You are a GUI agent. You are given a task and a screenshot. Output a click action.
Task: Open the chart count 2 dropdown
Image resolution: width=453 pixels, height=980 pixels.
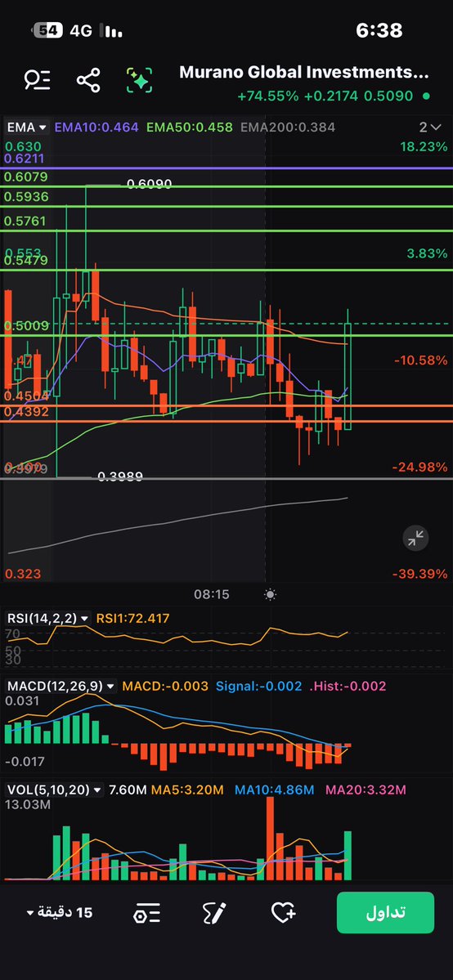click(x=431, y=128)
